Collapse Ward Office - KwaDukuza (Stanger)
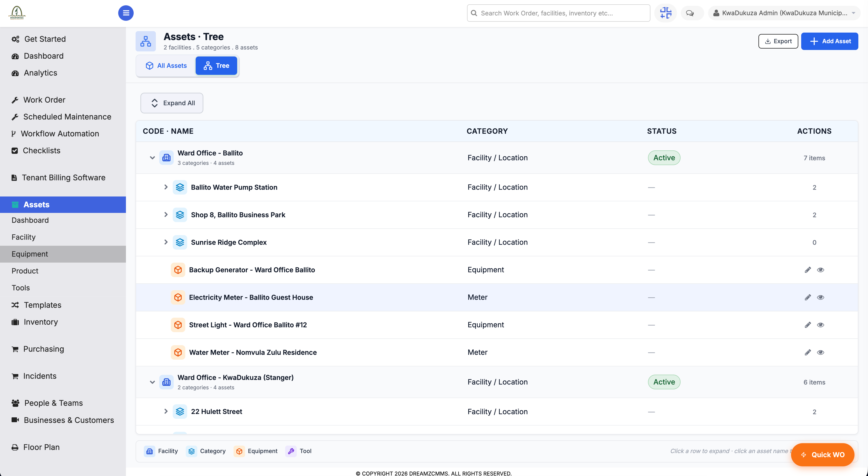This screenshot has width=868, height=476. (152, 382)
